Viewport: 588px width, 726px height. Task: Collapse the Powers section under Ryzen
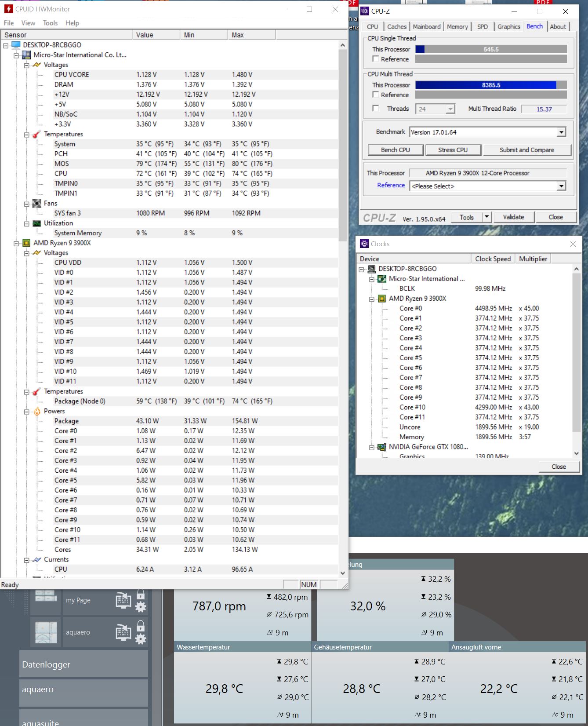[27, 412]
